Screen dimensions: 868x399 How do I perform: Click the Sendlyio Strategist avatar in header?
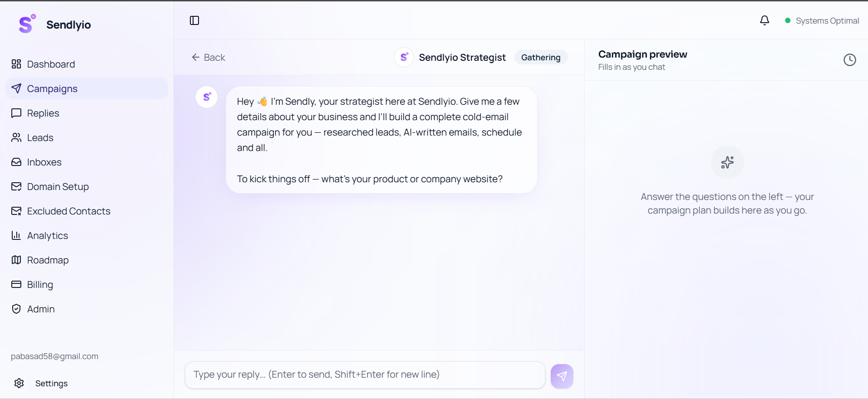404,57
